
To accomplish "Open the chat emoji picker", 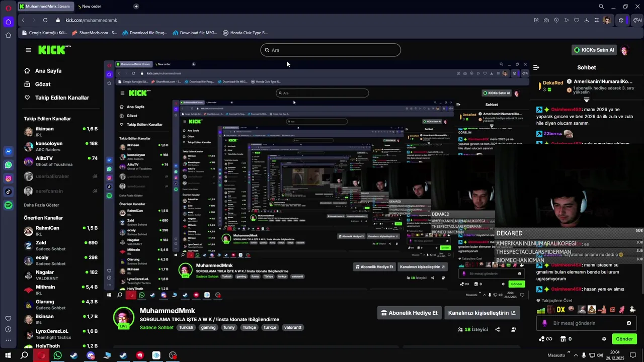I will point(629,323).
